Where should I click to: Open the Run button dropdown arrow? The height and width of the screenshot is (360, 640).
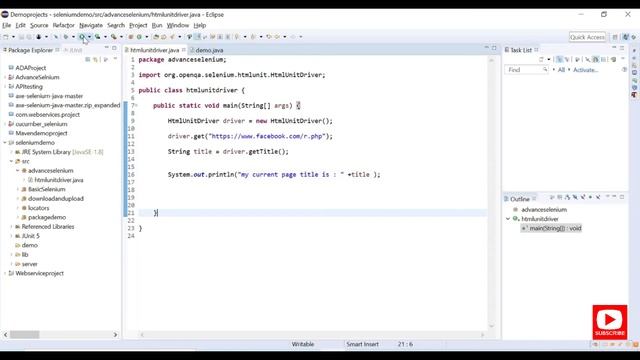click(89, 37)
